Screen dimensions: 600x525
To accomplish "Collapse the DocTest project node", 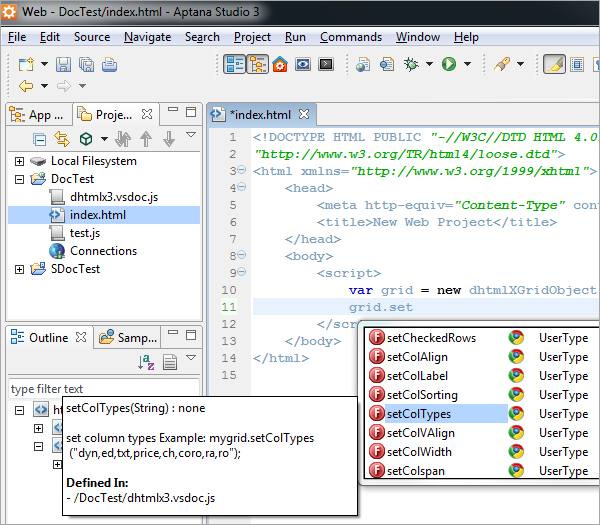I will pos(19,179).
